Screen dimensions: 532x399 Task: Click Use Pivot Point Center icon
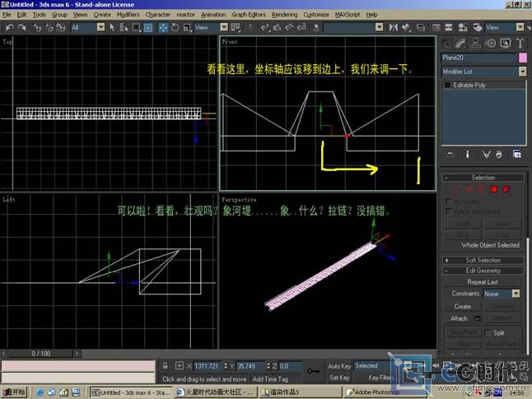236,27
